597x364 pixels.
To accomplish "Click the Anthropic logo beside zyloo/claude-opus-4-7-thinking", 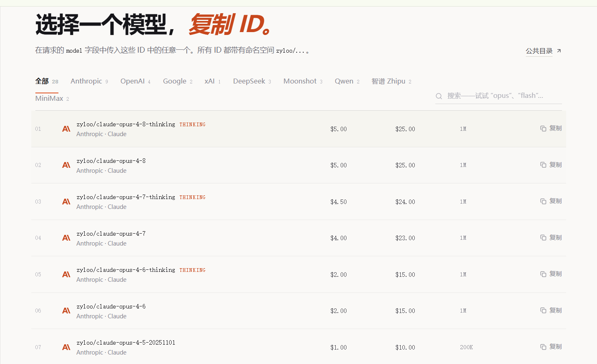I will tap(66, 202).
